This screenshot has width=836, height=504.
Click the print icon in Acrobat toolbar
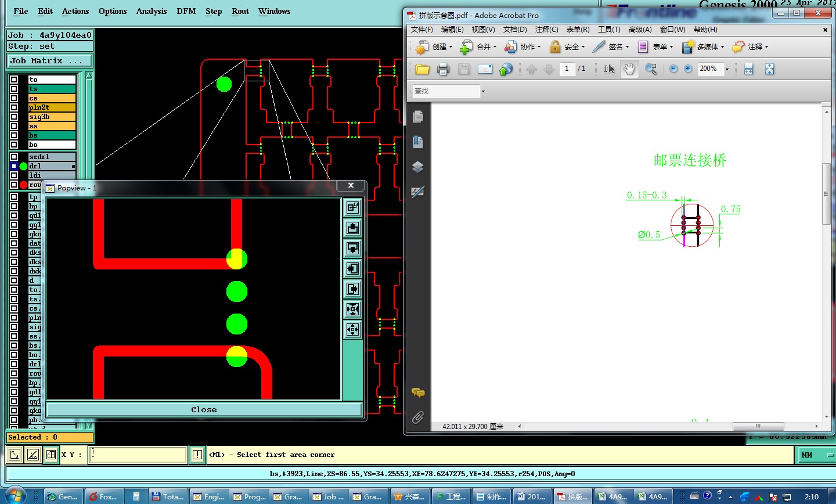pos(443,69)
